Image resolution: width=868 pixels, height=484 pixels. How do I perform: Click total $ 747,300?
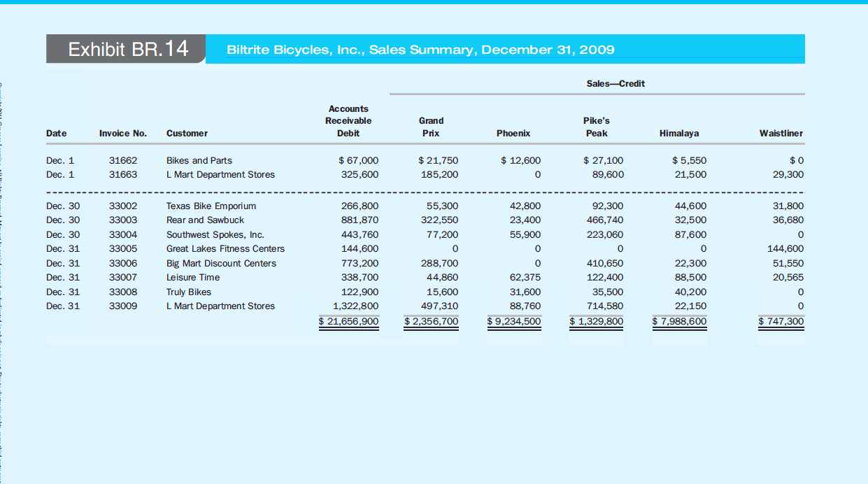click(x=781, y=321)
